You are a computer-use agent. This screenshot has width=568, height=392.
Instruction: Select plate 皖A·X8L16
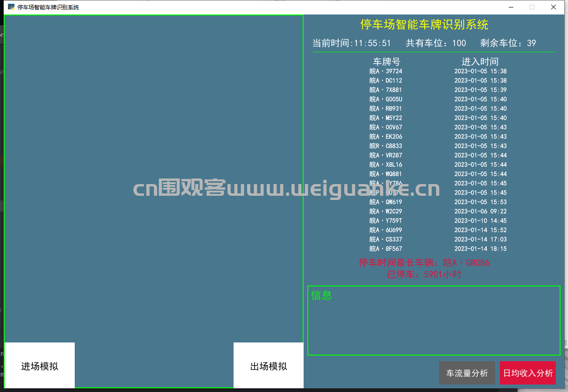386,165
